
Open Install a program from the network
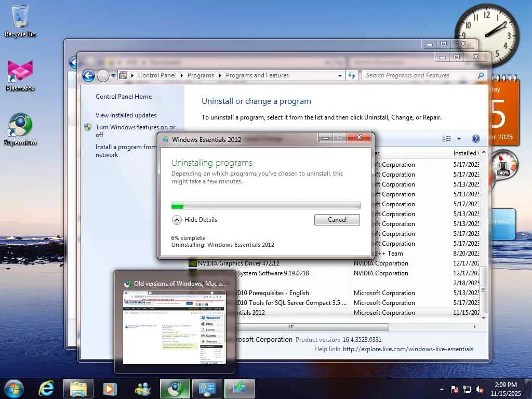(x=126, y=151)
